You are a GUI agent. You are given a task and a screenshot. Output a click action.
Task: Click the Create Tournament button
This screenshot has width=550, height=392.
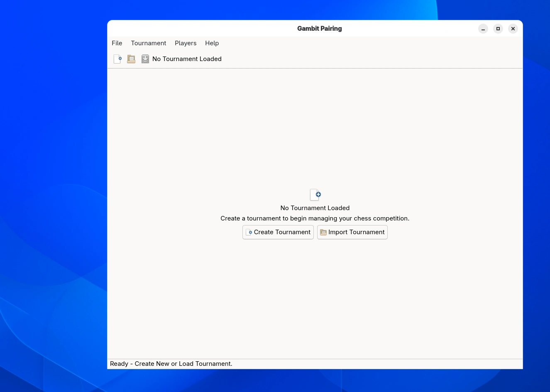coord(278,232)
